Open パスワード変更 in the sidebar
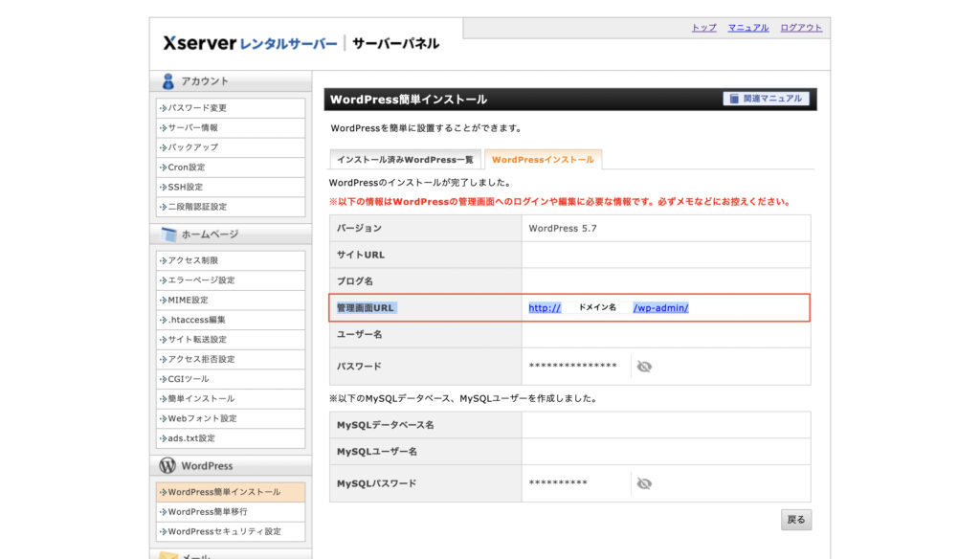 pyautogui.click(x=230, y=108)
